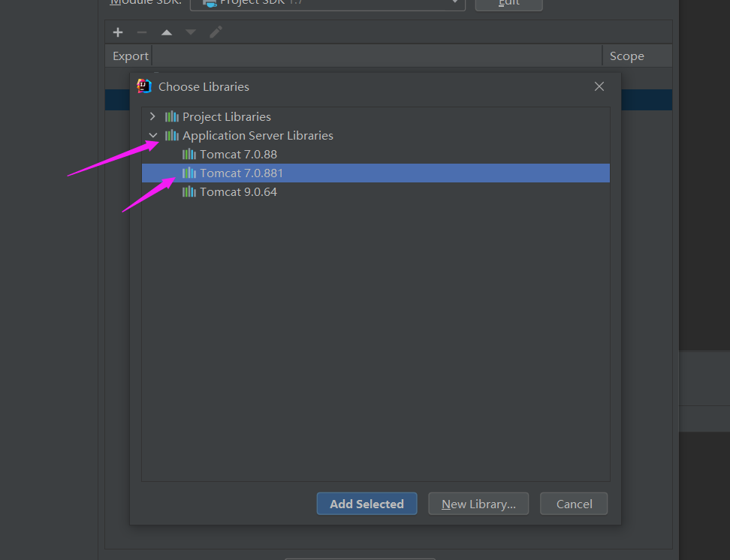Click the New Library... button

(x=478, y=504)
